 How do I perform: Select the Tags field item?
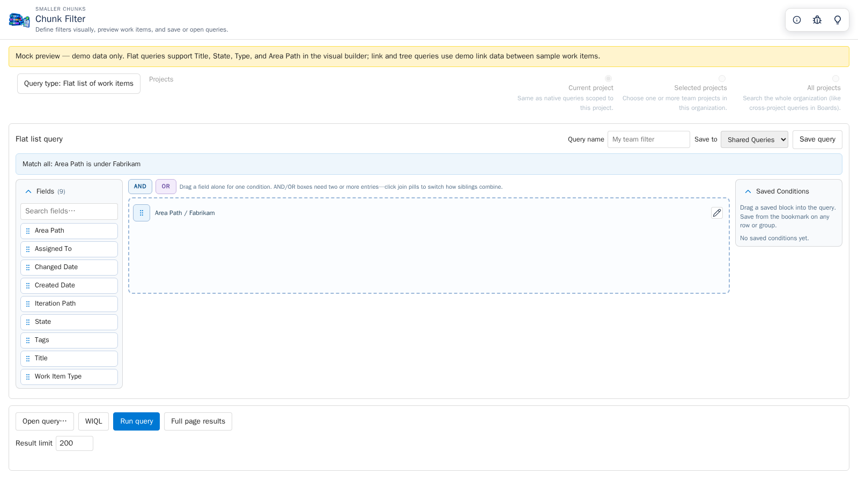coord(69,340)
